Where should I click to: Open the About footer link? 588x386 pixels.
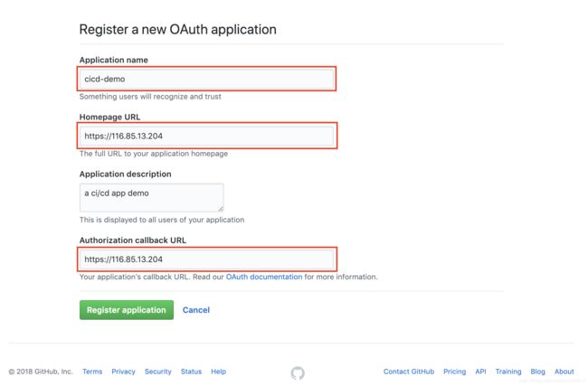[x=564, y=372]
